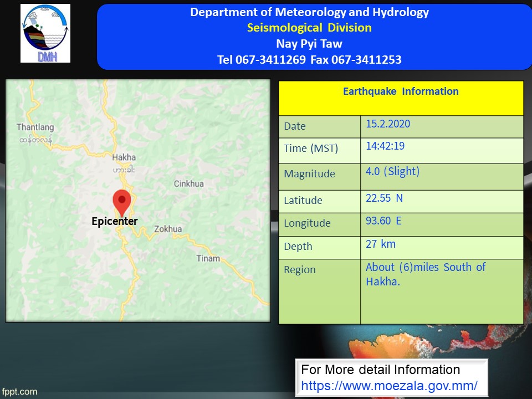Screen dimensions: 532x399
Task: Click the Depth row label
Action: [x=298, y=246]
